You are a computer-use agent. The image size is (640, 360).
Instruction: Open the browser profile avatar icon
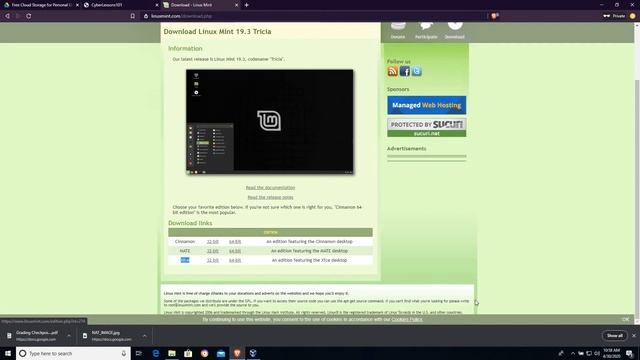(x=633, y=16)
